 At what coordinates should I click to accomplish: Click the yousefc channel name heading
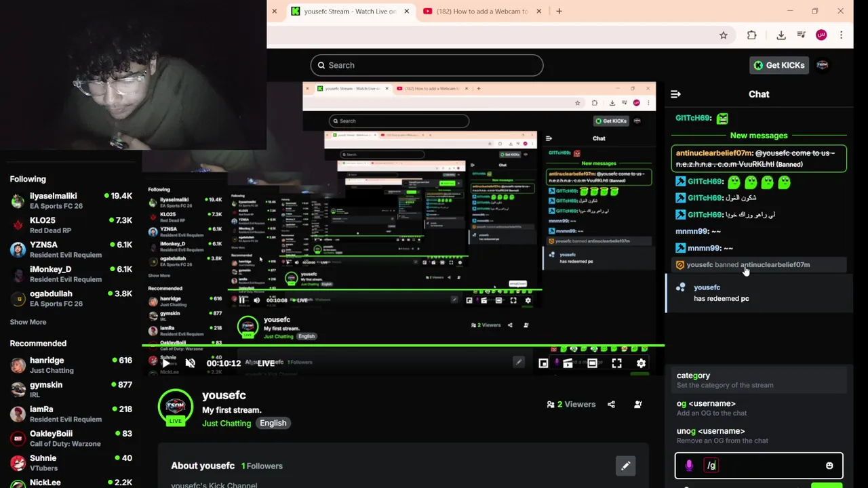point(224,395)
